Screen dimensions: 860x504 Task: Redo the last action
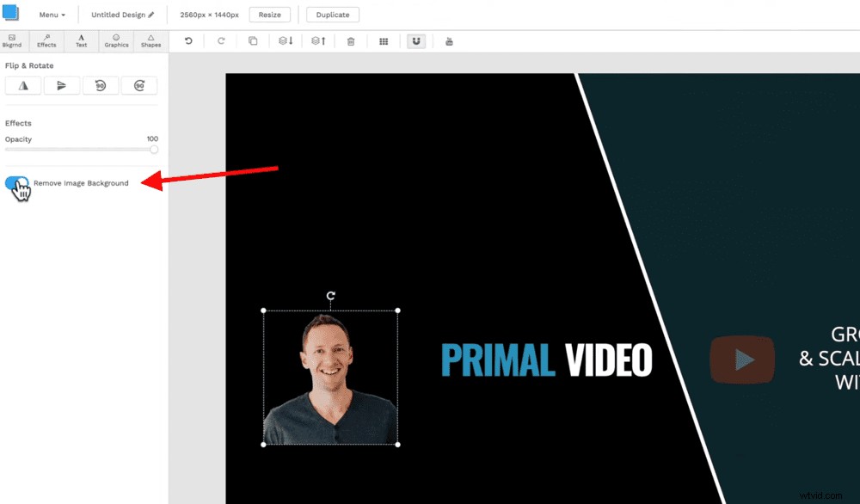[222, 40]
